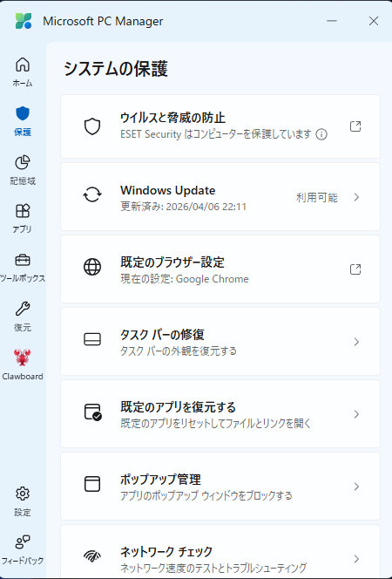Expand the 既定のアプリを復元する chevron
This screenshot has width=392, height=579.
click(356, 414)
